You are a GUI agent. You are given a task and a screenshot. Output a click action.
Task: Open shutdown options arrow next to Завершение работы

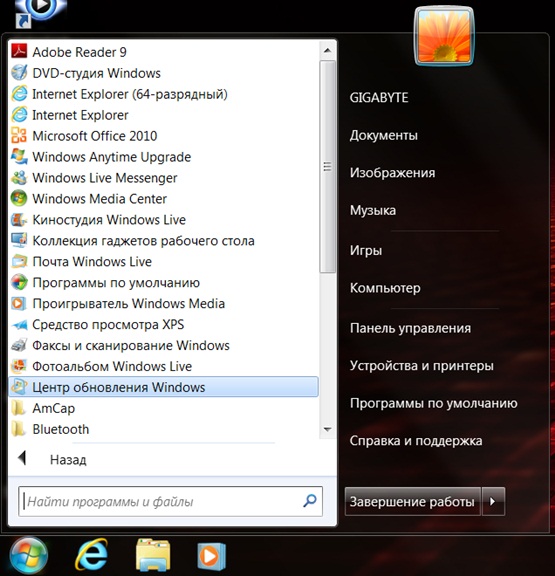pyautogui.click(x=493, y=501)
